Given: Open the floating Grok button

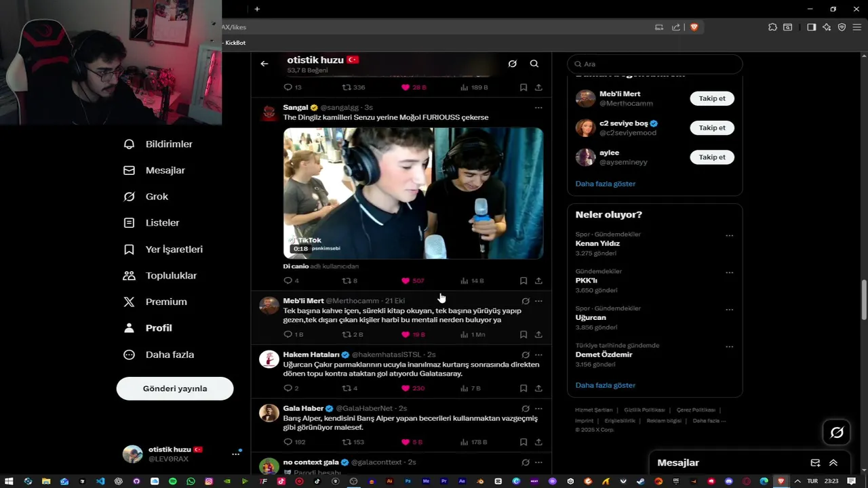Looking at the screenshot, I should 837,432.
